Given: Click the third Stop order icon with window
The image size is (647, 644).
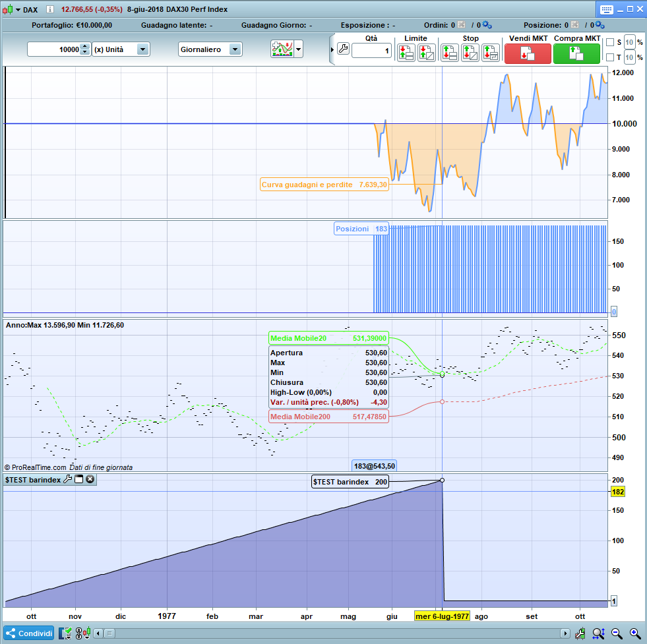Looking at the screenshot, I should [x=491, y=53].
